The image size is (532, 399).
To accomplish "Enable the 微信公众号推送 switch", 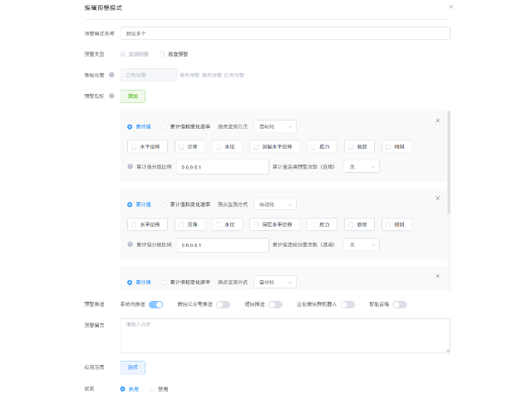I will pos(223,305).
